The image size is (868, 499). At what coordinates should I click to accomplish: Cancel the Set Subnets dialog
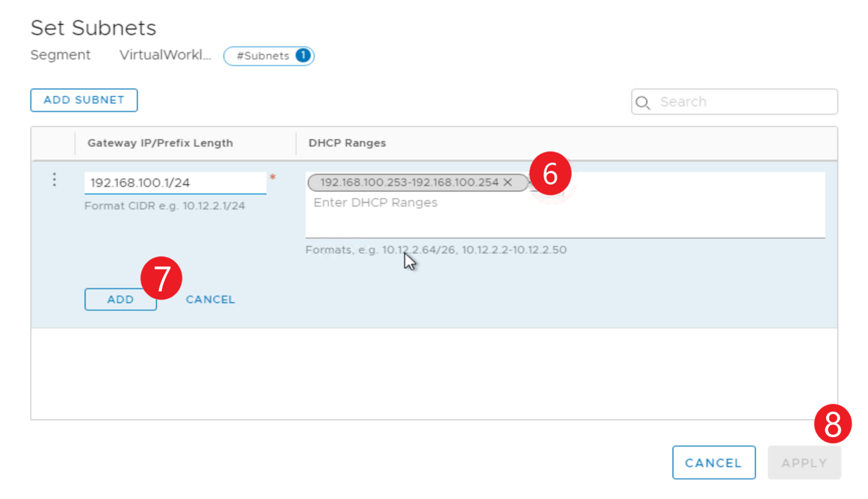[714, 462]
